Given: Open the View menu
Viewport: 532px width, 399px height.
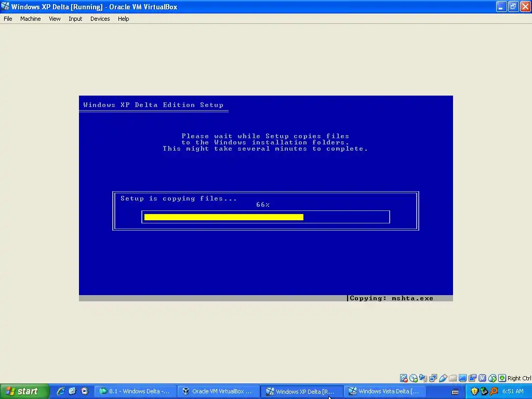Looking at the screenshot, I should [55, 19].
